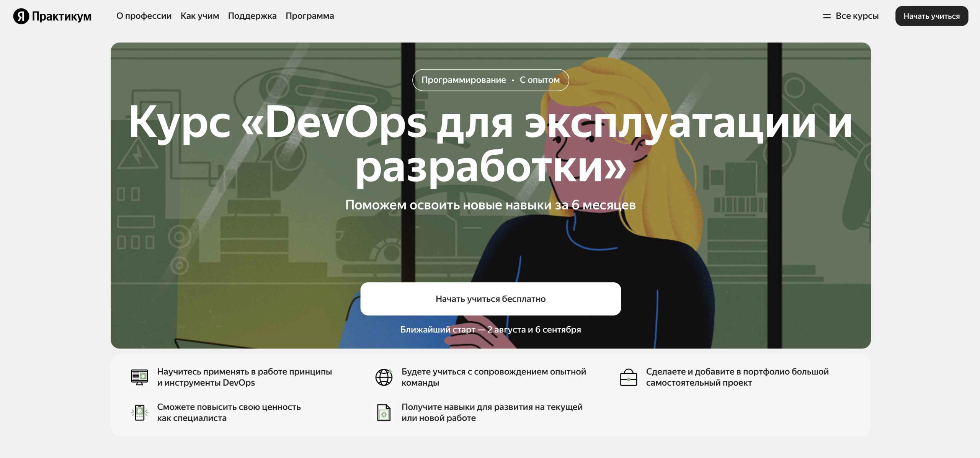Click the document gear icon near навыки
Image resolution: width=980 pixels, height=458 pixels.
[384, 412]
